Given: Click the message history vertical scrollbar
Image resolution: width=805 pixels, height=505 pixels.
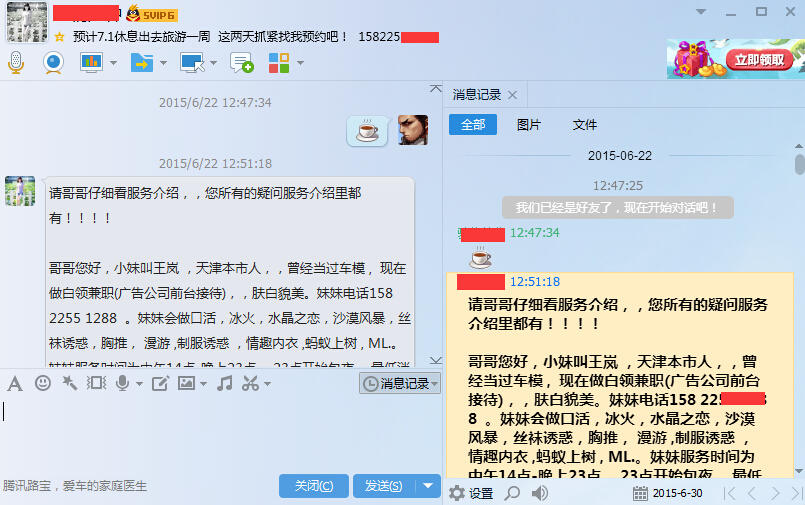Looking at the screenshot, I should tap(799, 308).
